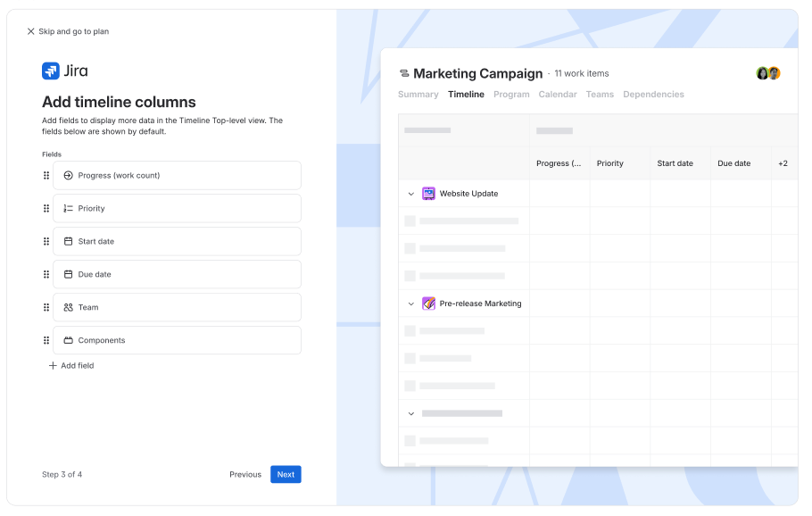Click the Priority column header in preview table
Screen dimensions: 812x516
tap(620, 163)
